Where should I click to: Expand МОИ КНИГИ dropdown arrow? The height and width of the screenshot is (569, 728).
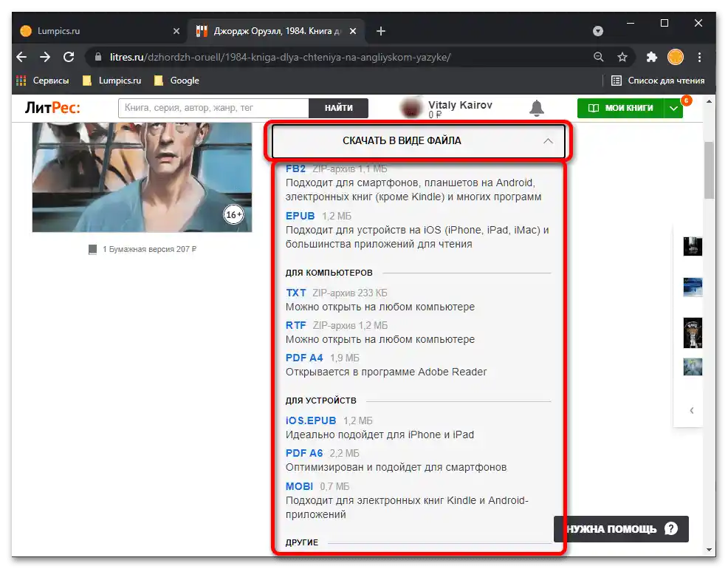click(x=673, y=108)
